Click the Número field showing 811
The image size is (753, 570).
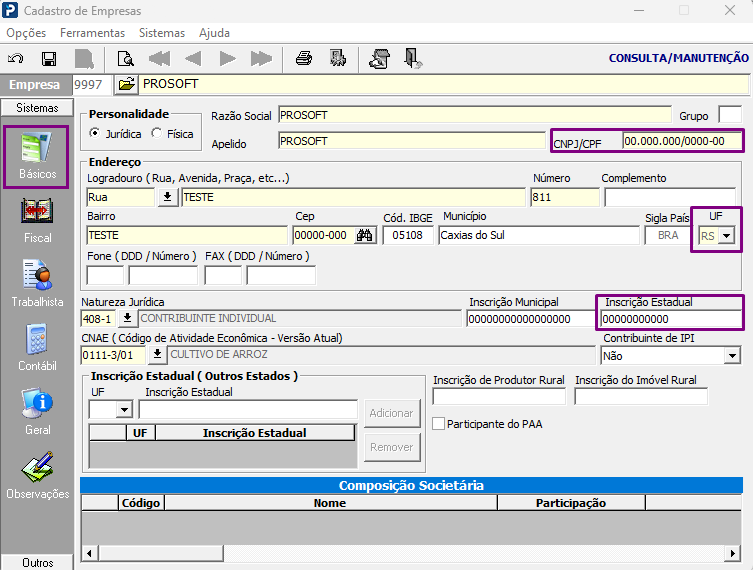[565, 197]
